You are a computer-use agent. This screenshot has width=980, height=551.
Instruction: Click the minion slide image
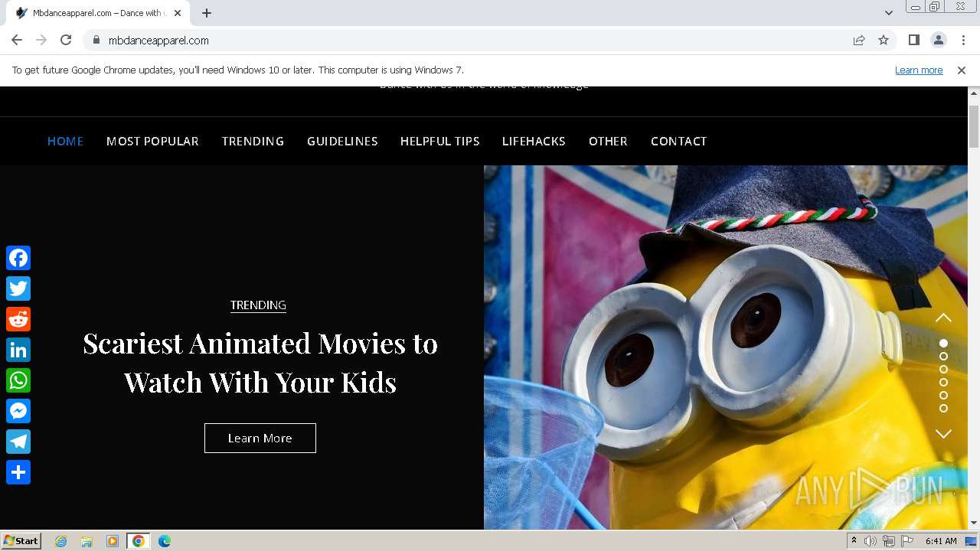coord(726,347)
